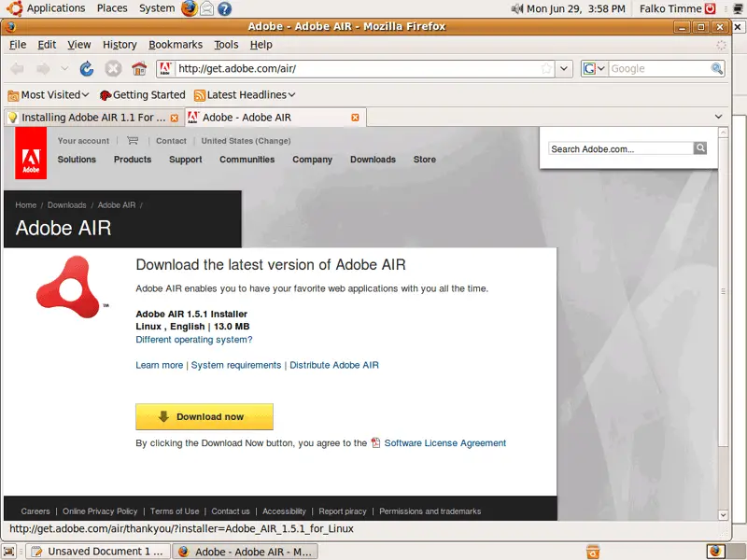747x560 pixels.
Task: Open the Applications menu in the top panel
Action: click(56, 8)
